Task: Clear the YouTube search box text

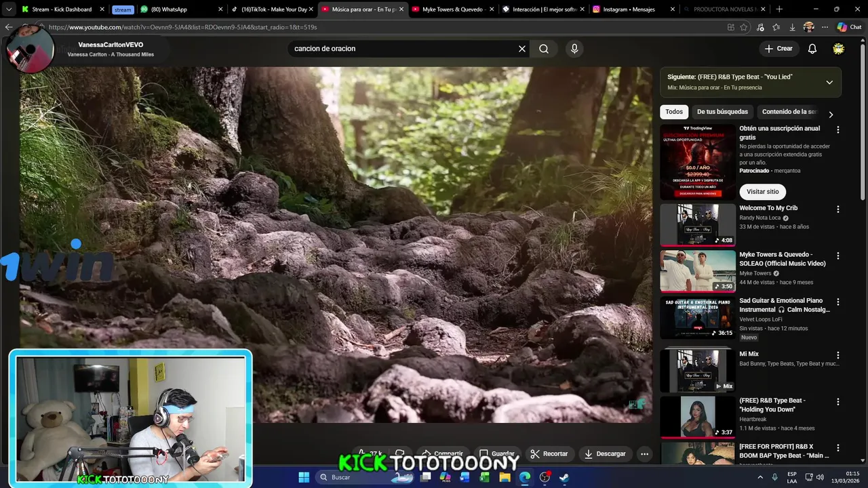Action: 522,49
